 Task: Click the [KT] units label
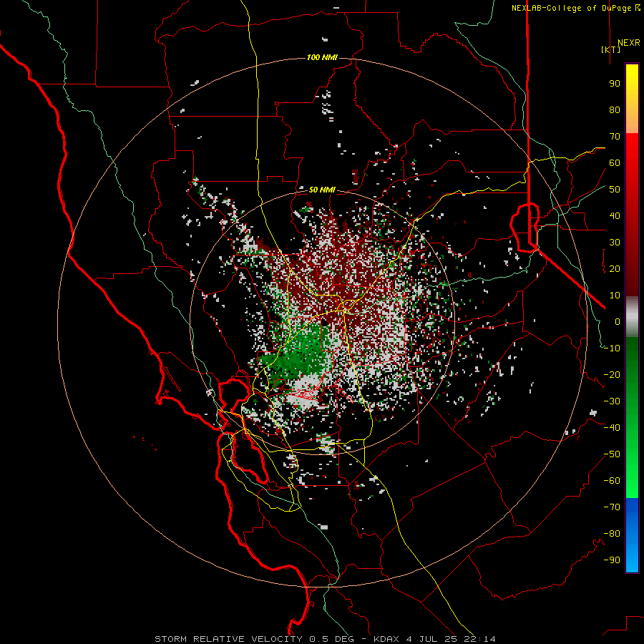click(x=610, y=49)
